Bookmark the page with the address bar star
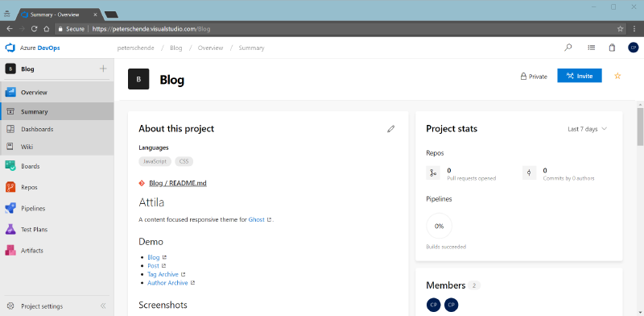The width and height of the screenshot is (644, 316). pos(620,29)
